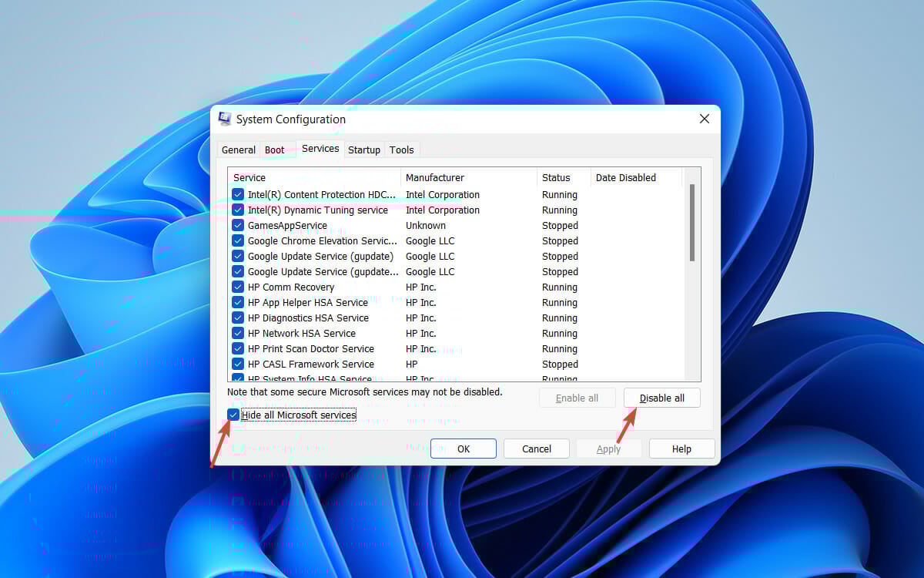
Task: Sort by the Status column header
Action: point(564,177)
